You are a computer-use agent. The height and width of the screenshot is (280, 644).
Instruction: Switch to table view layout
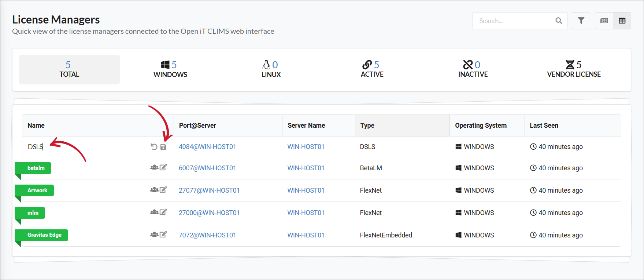[622, 21]
